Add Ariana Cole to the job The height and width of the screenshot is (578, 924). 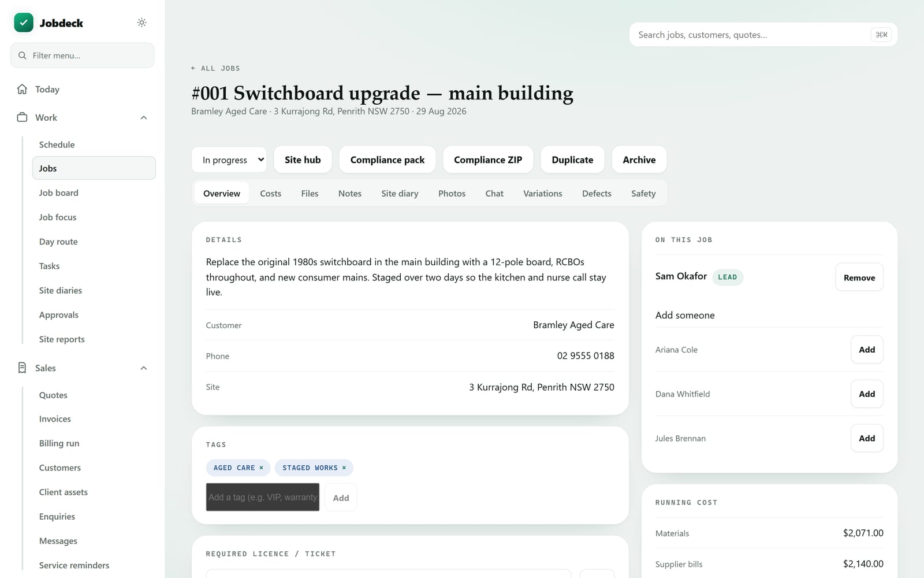pyautogui.click(x=867, y=350)
